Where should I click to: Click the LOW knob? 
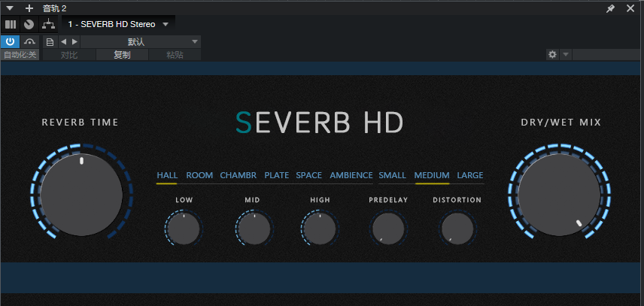[184, 229]
